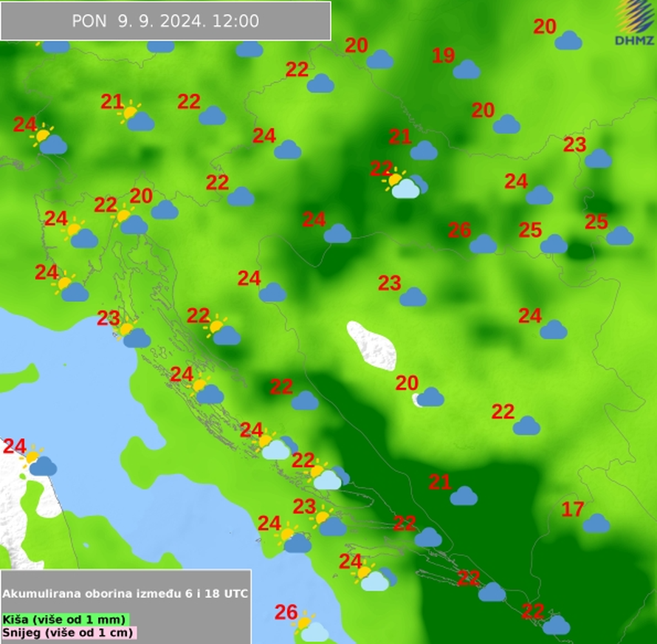The height and width of the screenshot is (644, 657).
Task: Click the cloud icon beside temperature 19
Action: point(466,69)
